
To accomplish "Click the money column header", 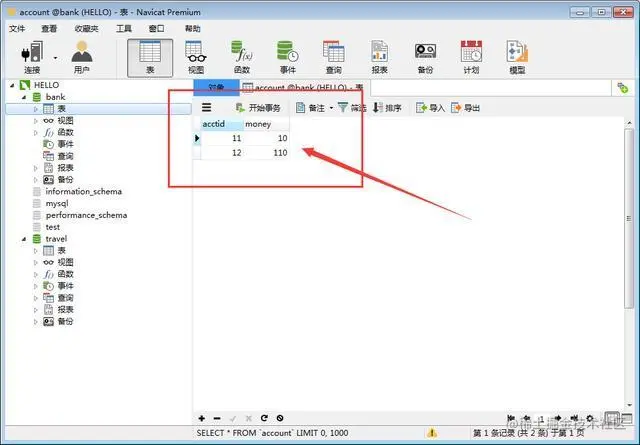I will point(267,124).
